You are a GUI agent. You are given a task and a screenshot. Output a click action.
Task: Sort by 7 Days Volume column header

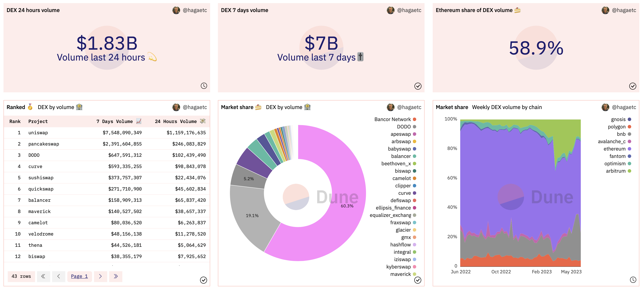[x=115, y=121]
